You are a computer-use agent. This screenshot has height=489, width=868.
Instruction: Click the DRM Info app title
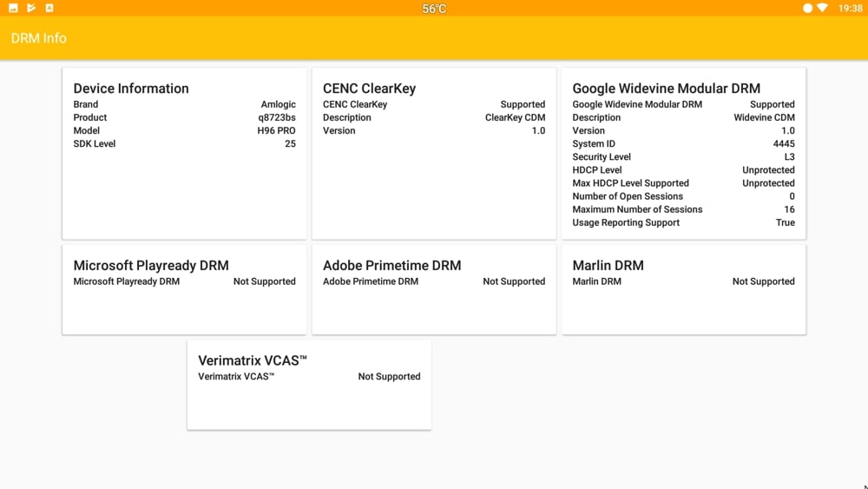tap(39, 38)
